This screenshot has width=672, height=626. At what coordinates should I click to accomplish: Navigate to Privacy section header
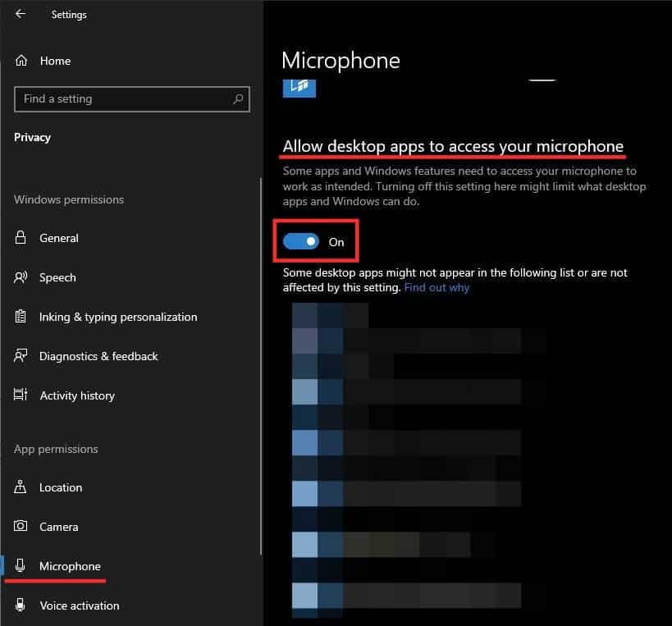pyautogui.click(x=32, y=137)
